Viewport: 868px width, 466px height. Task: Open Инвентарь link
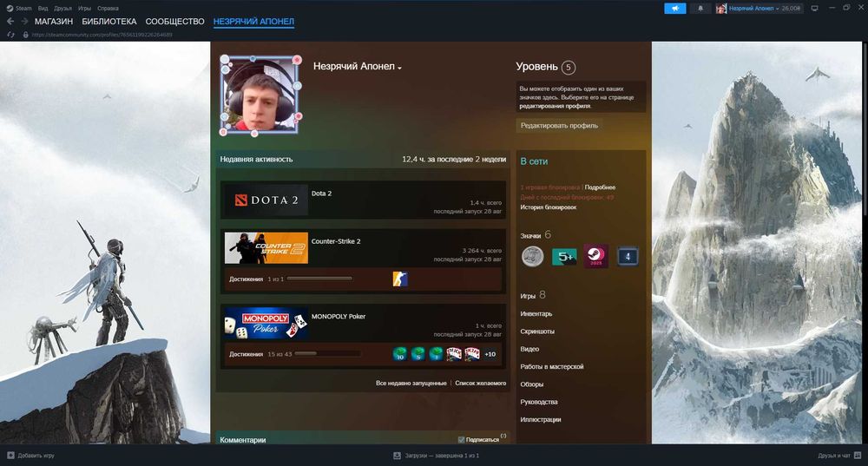[x=536, y=314]
